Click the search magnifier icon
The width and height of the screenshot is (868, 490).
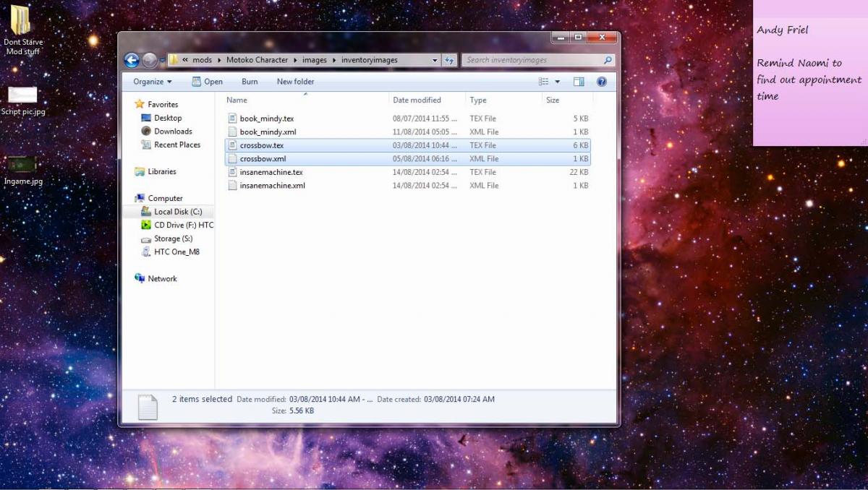coord(608,61)
